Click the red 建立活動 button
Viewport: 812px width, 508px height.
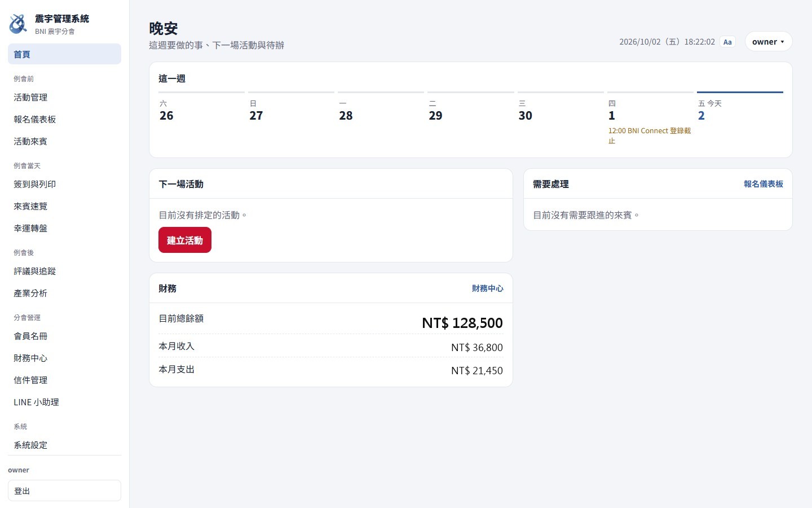[185, 240]
